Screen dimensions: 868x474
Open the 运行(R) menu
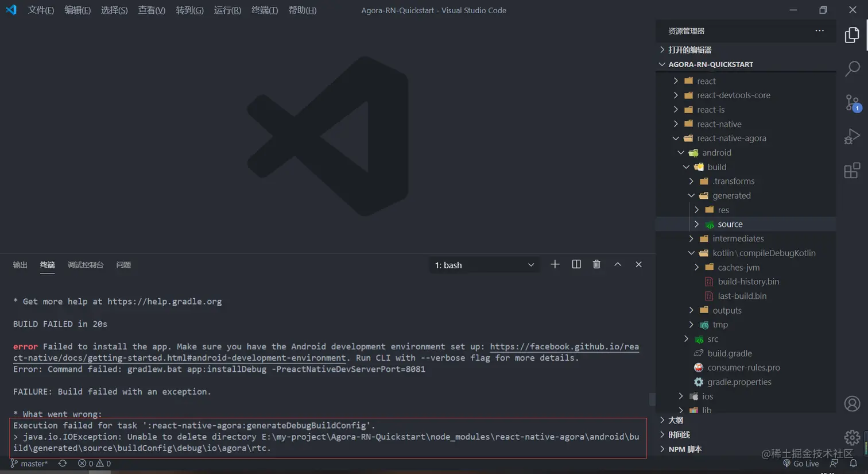[227, 10]
